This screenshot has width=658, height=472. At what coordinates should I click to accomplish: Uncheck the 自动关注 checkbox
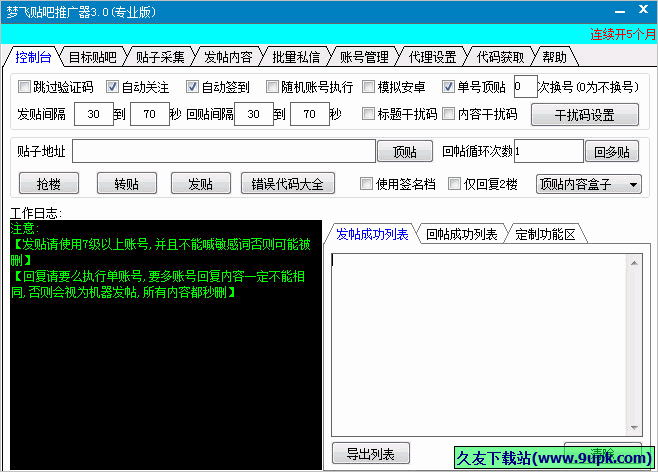coord(112,87)
